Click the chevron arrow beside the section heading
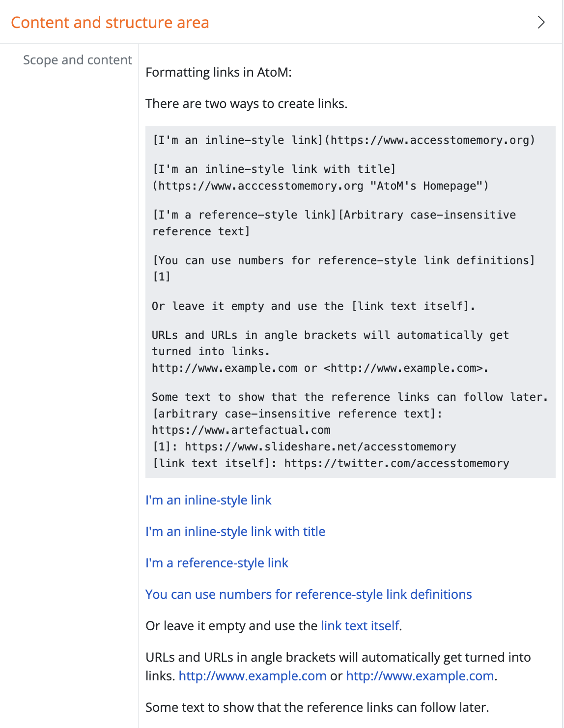 click(x=541, y=23)
